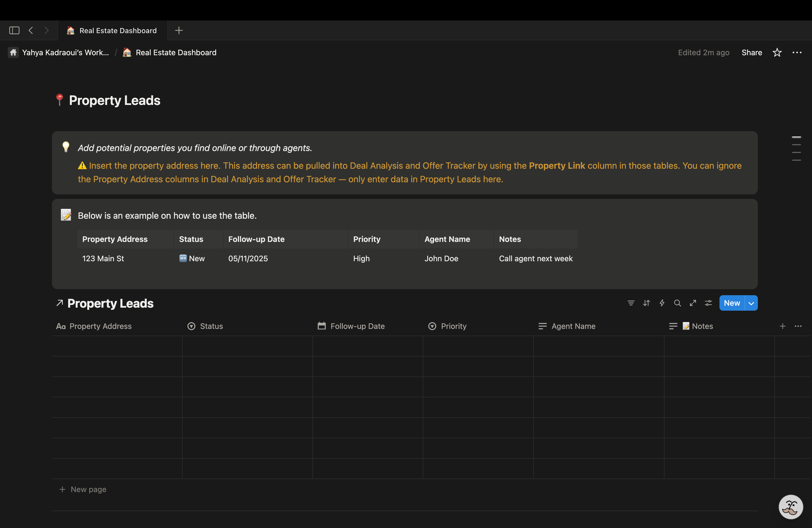The height and width of the screenshot is (528, 812).
Task: Open automations lightning bolt icon
Action: (662, 303)
